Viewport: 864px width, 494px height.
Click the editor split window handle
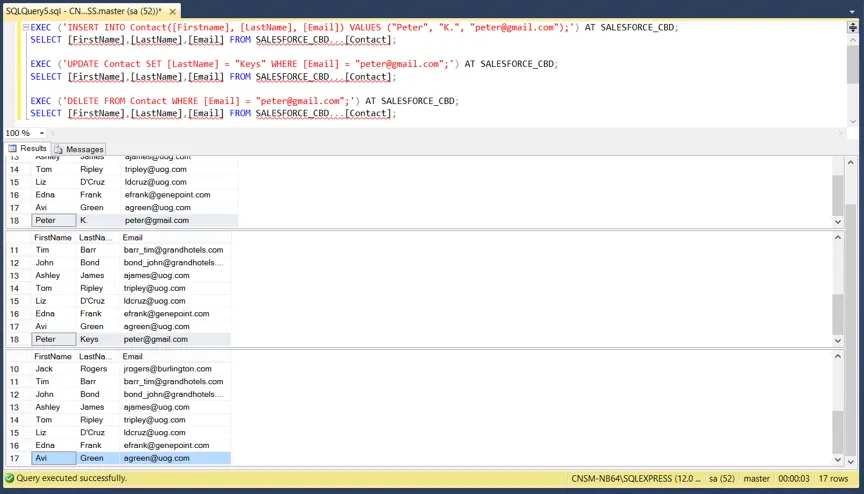[x=852, y=27]
